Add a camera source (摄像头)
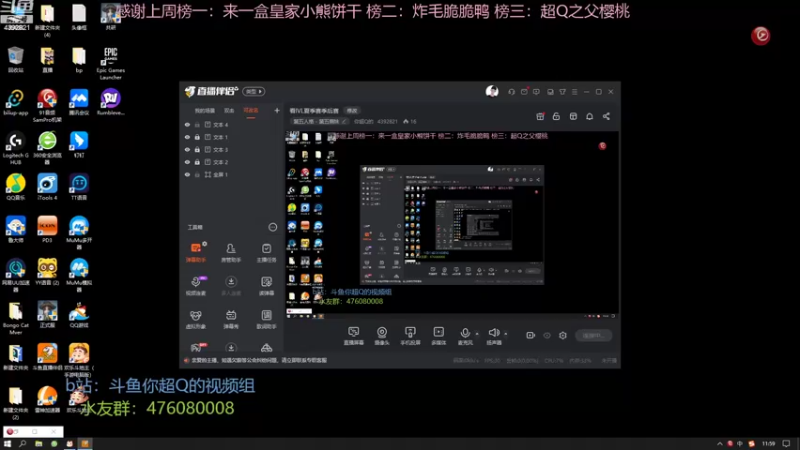Viewport: 800px width, 450px height. coord(382,336)
